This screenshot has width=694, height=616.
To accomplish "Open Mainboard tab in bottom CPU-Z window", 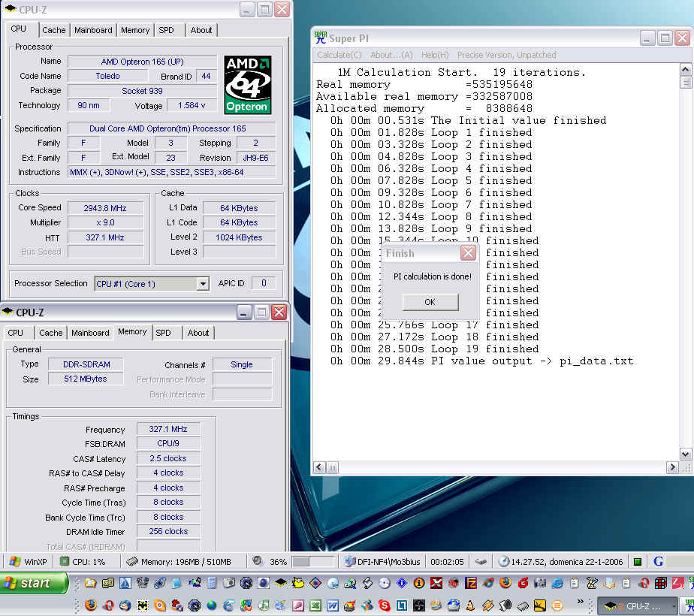I will pyautogui.click(x=90, y=333).
